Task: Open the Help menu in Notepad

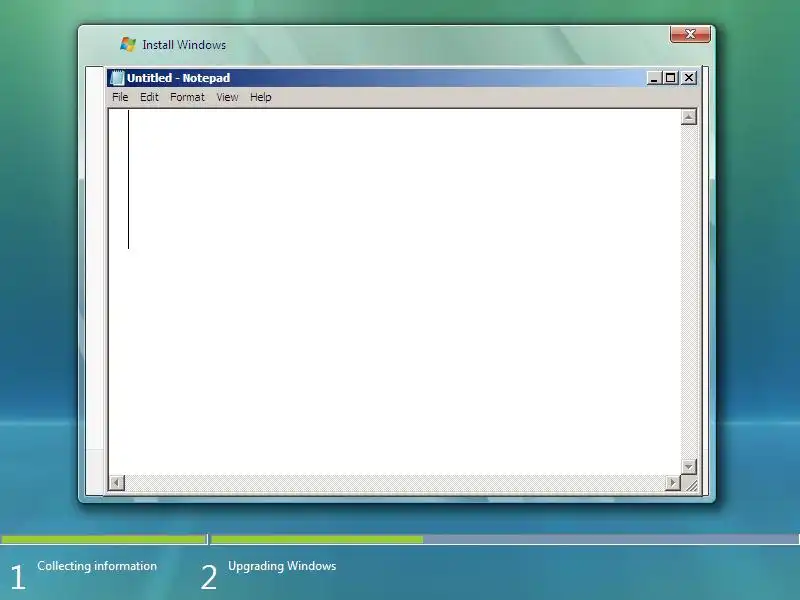Action: [260, 97]
